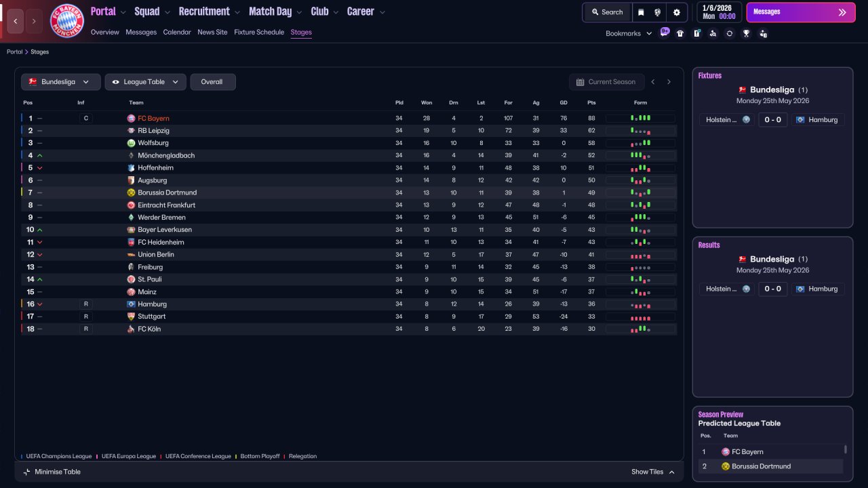The width and height of the screenshot is (868, 488).
Task: Switch to the News Site tab
Action: [212, 32]
